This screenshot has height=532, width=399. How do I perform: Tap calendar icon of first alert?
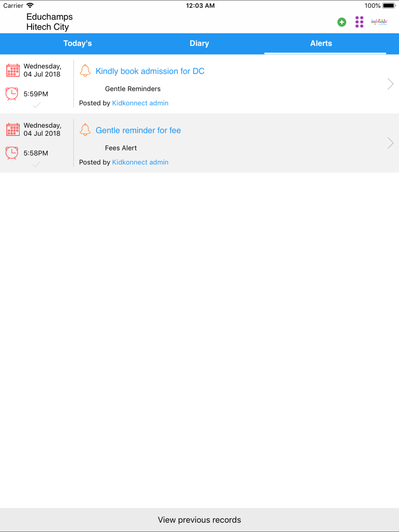coord(13,70)
